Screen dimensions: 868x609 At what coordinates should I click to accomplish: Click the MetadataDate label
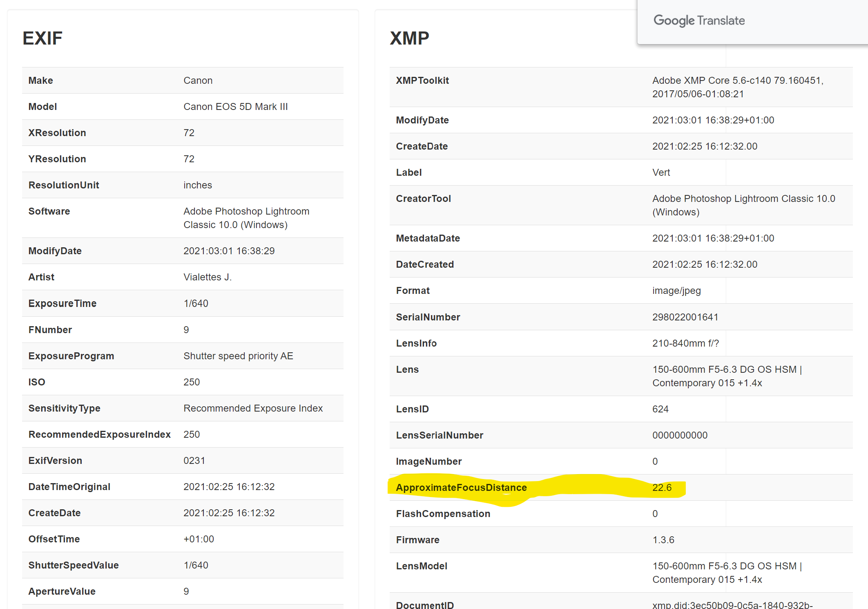click(428, 238)
